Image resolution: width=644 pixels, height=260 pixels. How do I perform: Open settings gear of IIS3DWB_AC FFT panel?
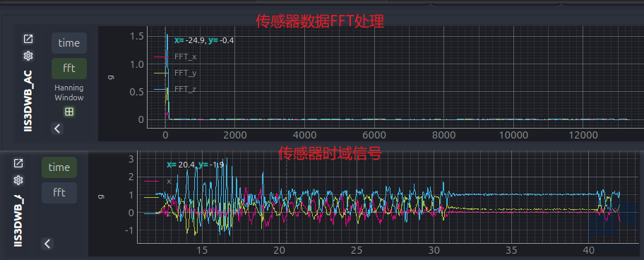click(x=28, y=56)
